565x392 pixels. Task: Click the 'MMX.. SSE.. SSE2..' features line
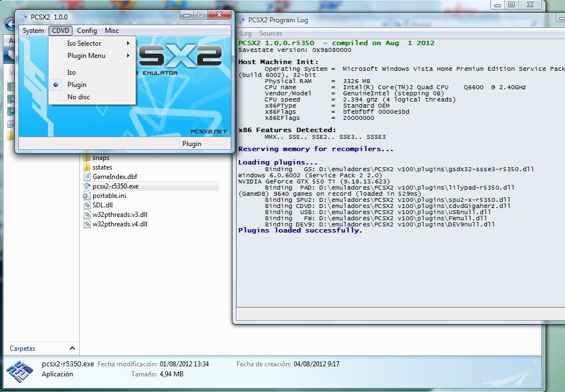[x=325, y=137]
